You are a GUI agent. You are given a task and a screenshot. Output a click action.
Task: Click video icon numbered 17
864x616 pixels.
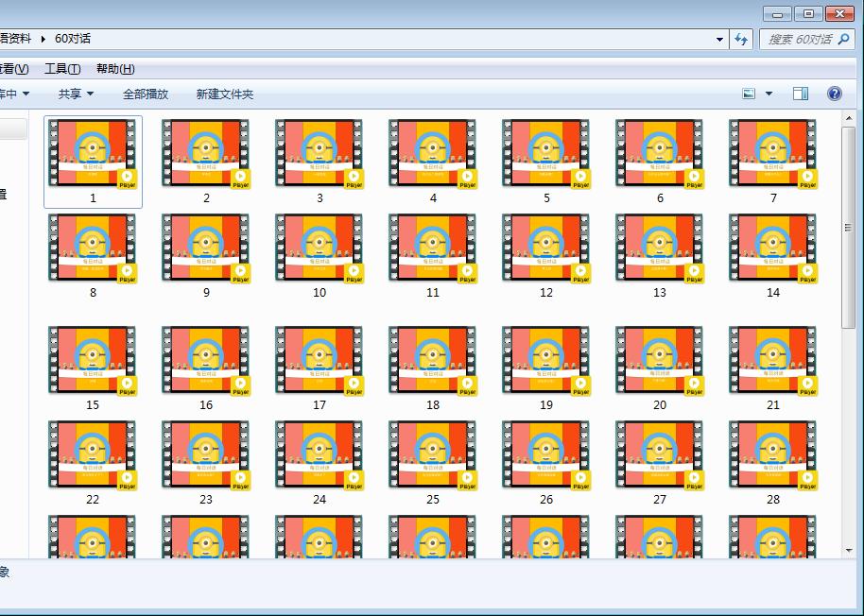point(320,361)
